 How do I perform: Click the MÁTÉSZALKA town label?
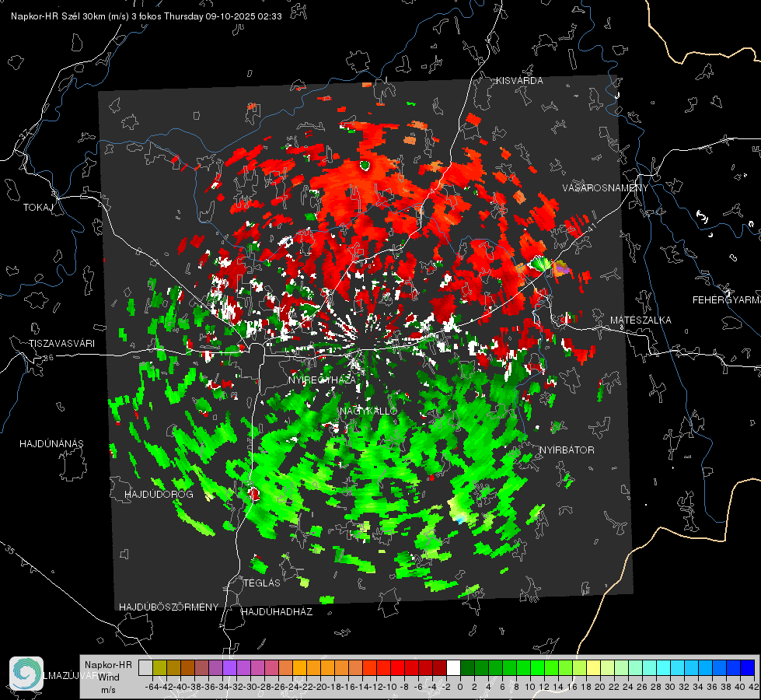coord(641,320)
